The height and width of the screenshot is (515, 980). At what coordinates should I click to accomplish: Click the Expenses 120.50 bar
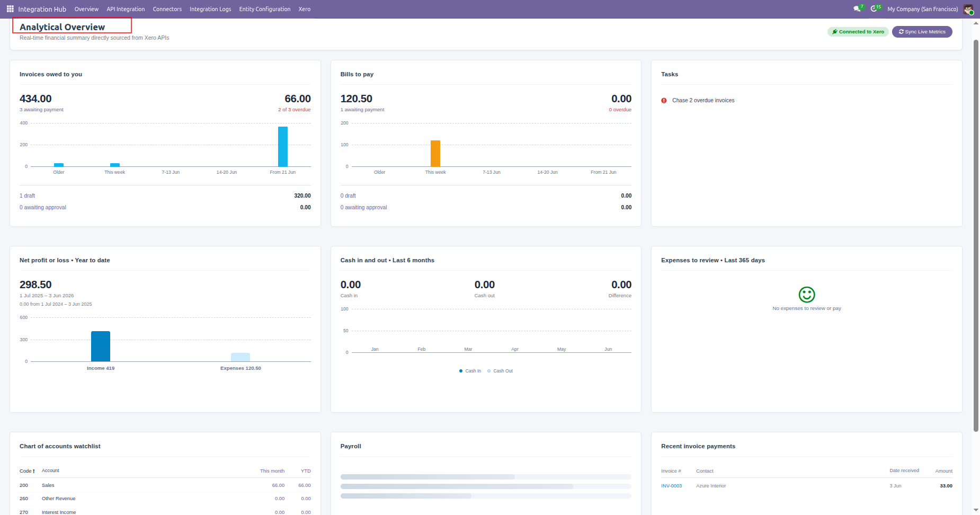[x=240, y=358]
